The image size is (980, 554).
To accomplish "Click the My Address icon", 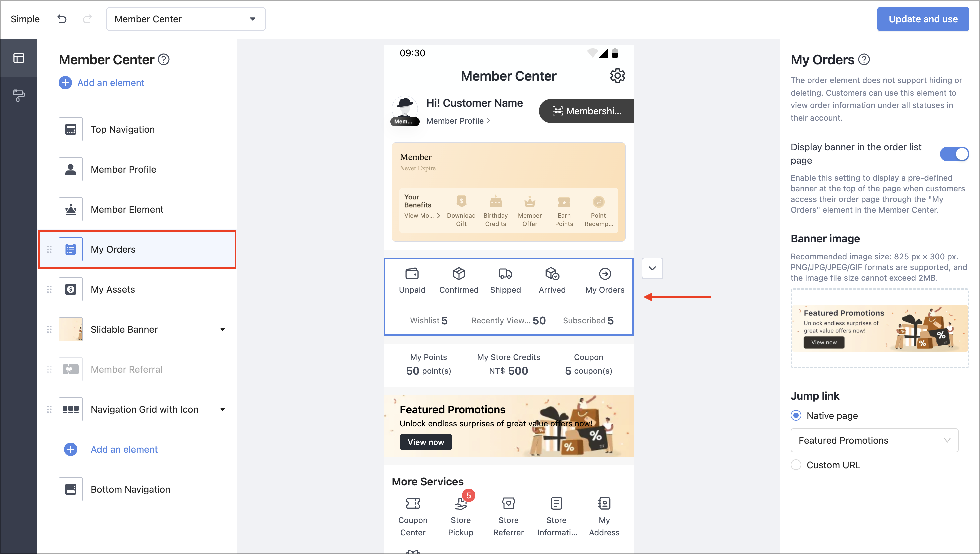I will point(604,503).
